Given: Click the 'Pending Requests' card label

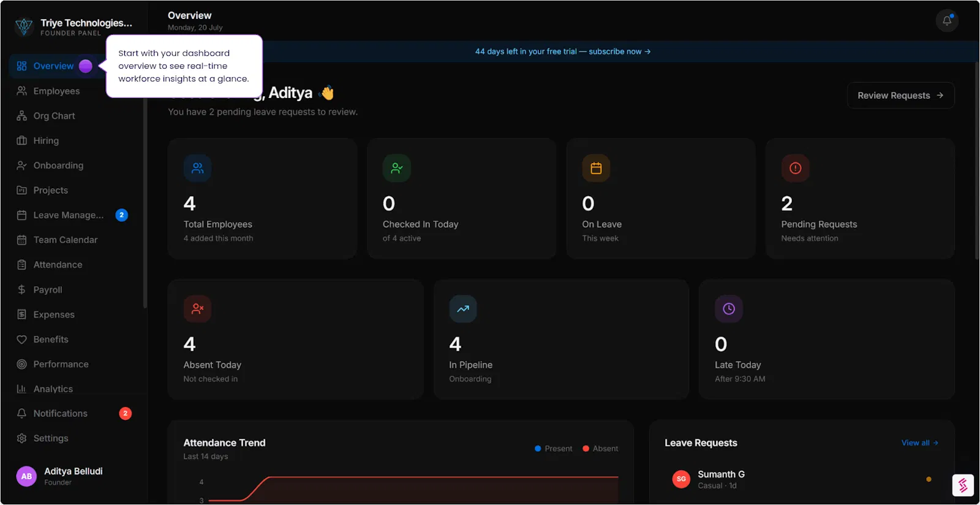Looking at the screenshot, I should coord(819,224).
